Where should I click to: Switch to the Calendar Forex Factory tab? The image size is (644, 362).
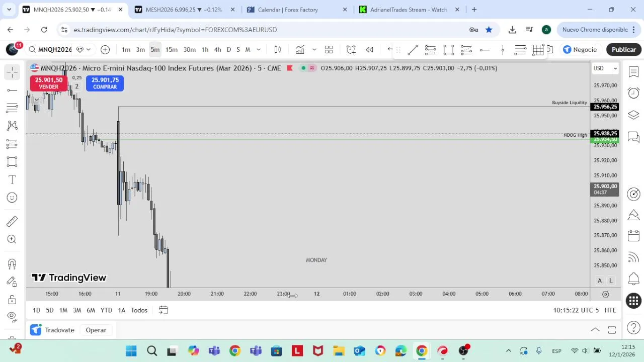[x=297, y=10]
